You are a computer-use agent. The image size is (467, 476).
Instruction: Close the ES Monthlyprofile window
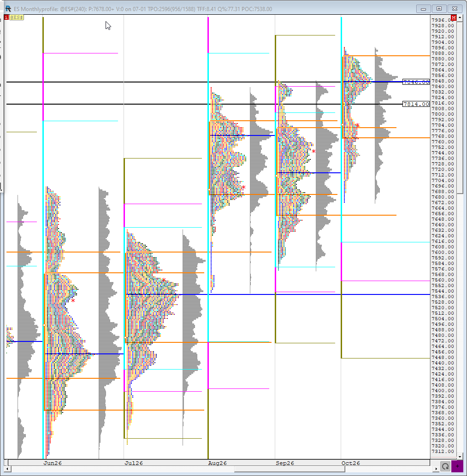tap(455, 9)
